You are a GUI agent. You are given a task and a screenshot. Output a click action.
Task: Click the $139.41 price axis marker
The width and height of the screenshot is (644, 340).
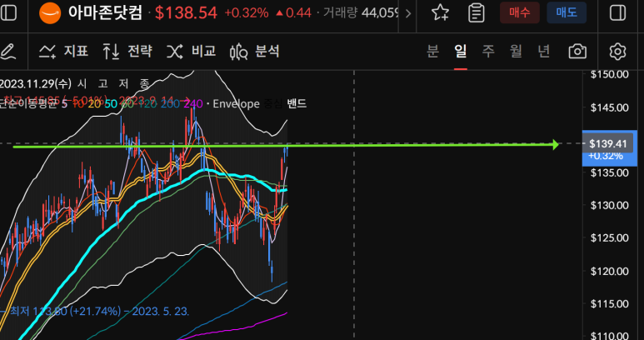tap(607, 143)
